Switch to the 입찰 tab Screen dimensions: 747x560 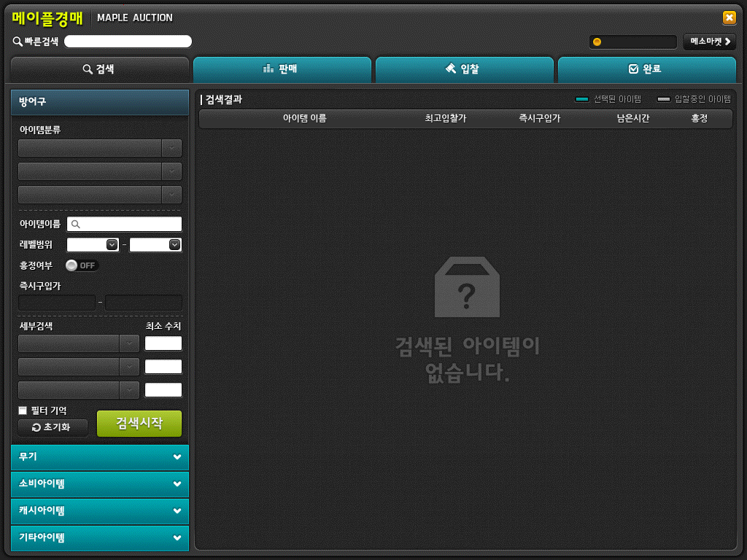[465, 69]
